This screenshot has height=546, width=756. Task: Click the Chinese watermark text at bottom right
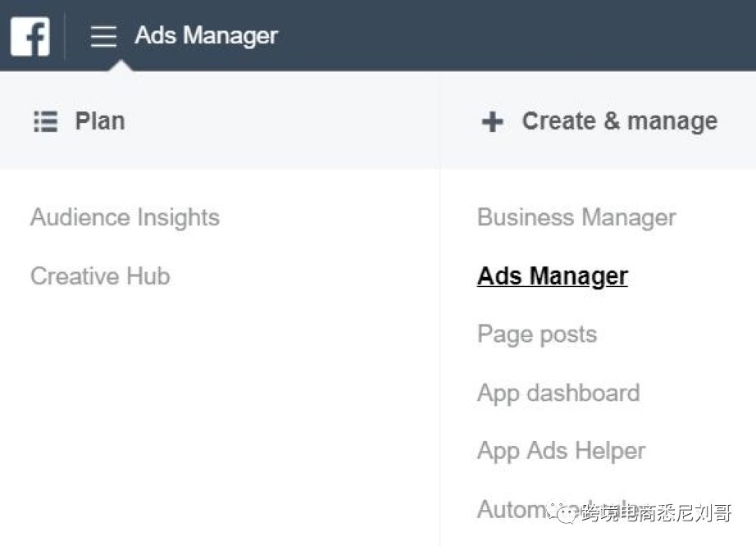pos(656,513)
